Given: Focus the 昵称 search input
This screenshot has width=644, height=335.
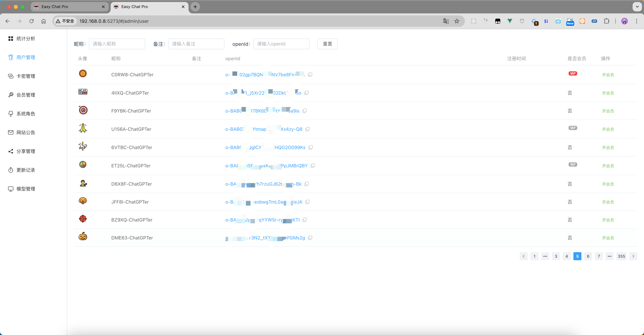Looking at the screenshot, I should pos(117,44).
